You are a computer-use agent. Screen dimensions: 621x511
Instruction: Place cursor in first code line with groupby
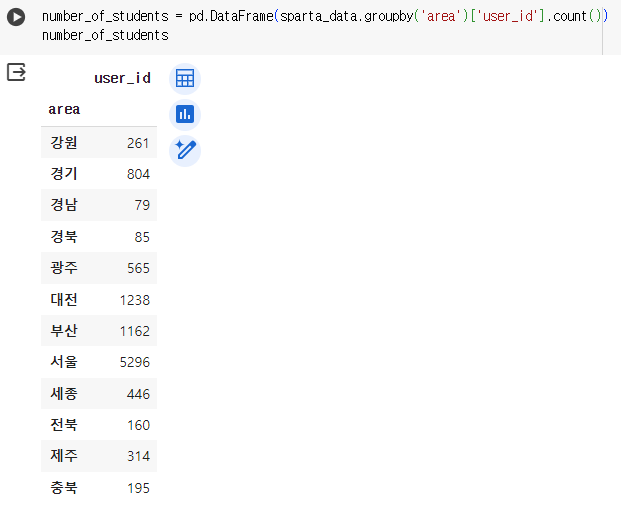(x=325, y=16)
